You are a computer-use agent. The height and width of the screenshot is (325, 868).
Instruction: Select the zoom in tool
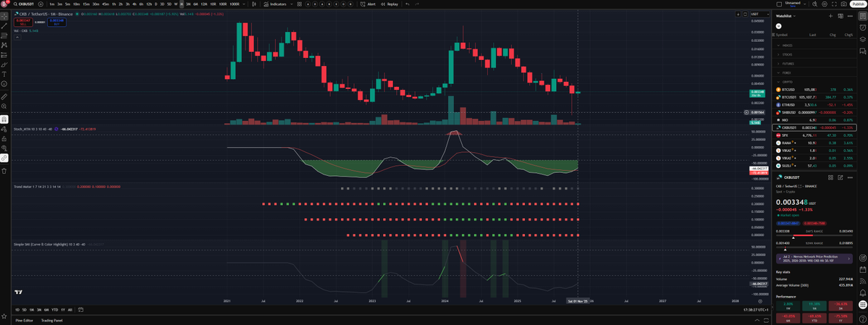coord(5,106)
